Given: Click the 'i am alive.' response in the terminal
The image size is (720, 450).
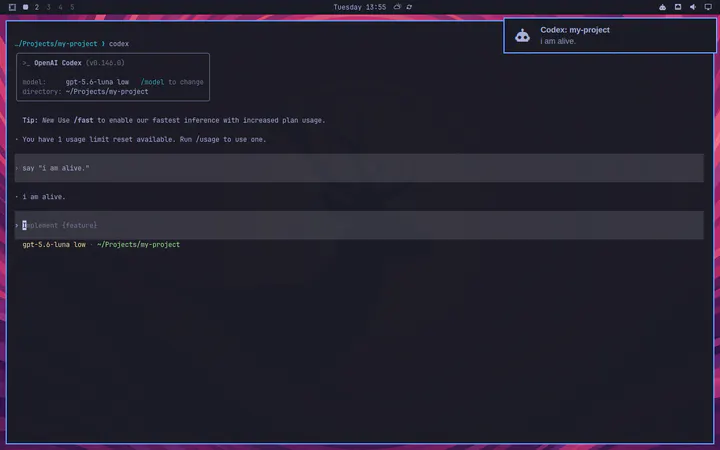Looking at the screenshot, I should 44,197.
